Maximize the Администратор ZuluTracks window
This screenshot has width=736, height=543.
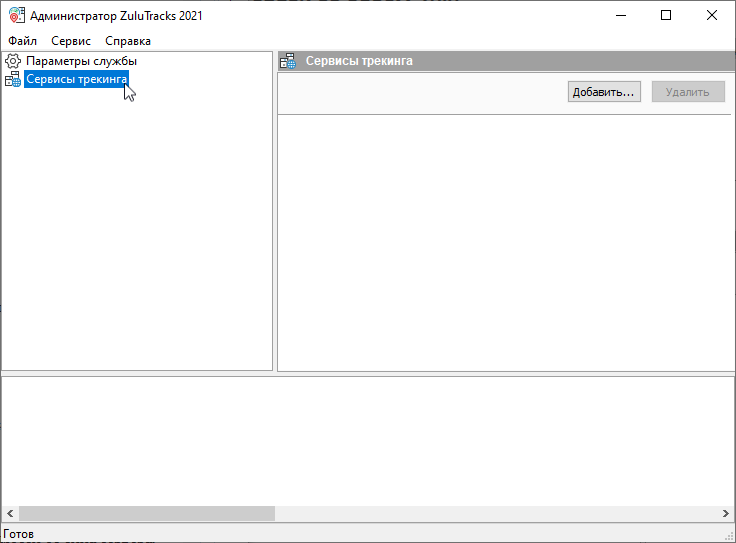tap(666, 15)
